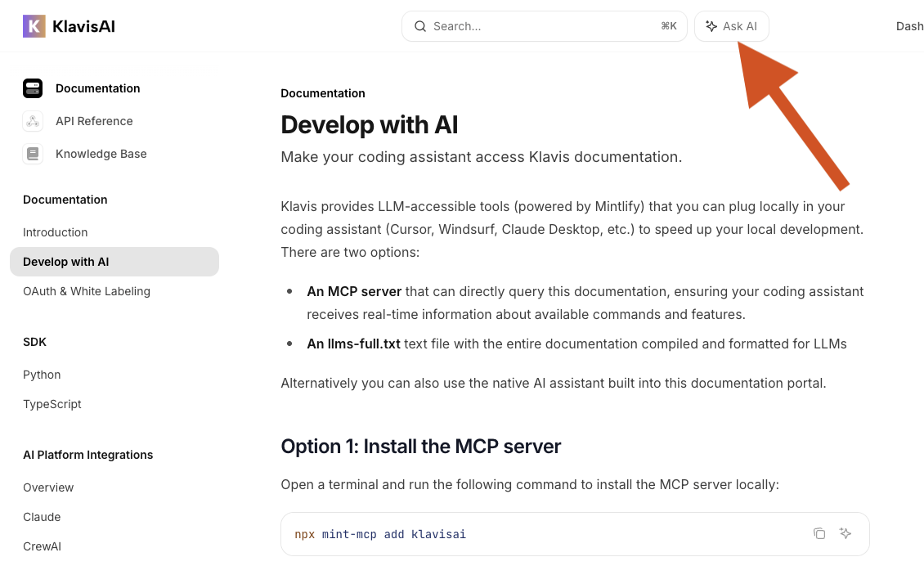Screen dimensions: 924x566
Task: Click the KlavisAI brand name
Action: tap(83, 26)
